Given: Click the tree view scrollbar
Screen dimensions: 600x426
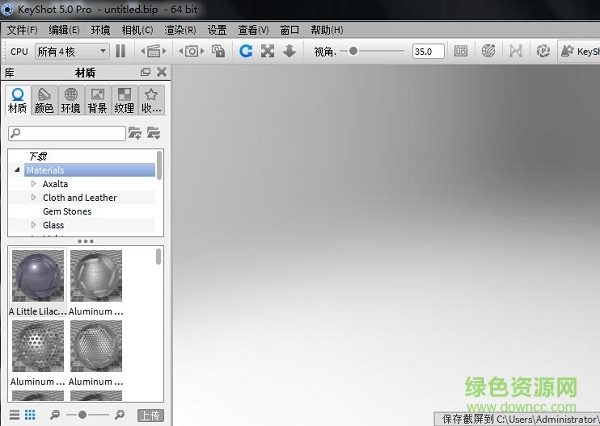Looking at the screenshot, I should click(x=159, y=165).
